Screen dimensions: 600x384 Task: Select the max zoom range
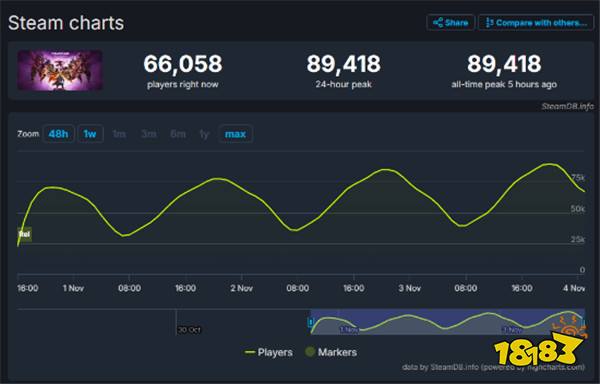235,134
